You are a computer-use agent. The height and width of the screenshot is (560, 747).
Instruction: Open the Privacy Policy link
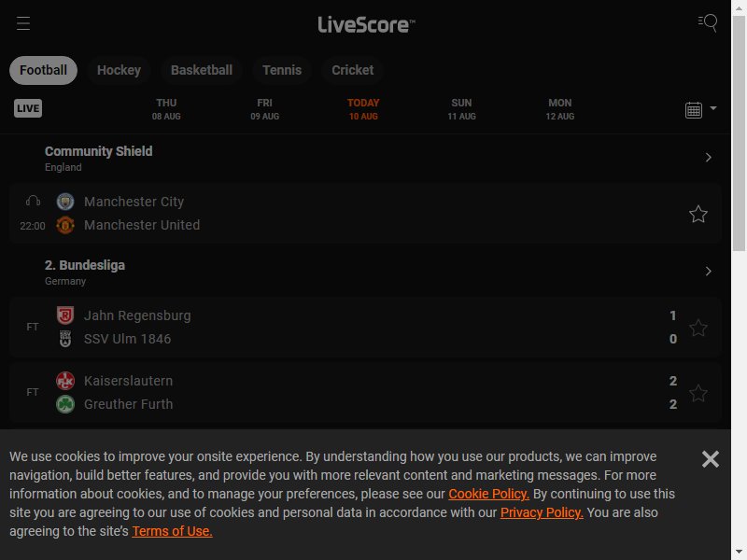[542, 512]
